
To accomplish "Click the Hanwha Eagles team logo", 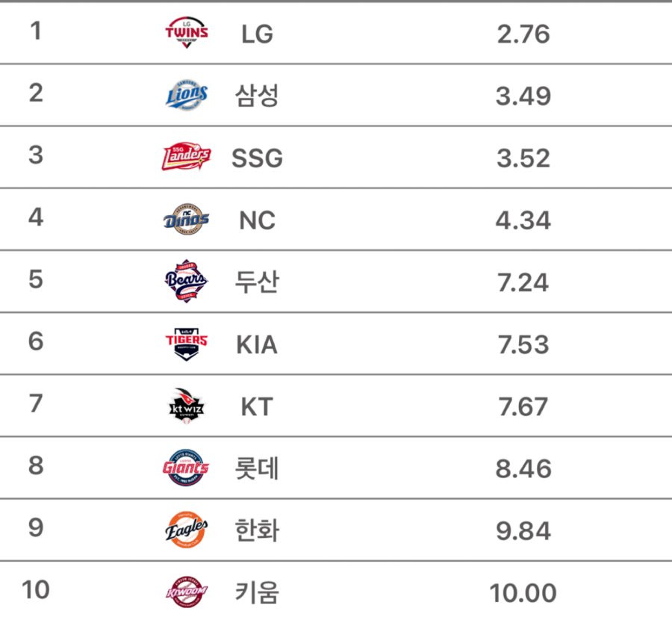I will [187, 530].
